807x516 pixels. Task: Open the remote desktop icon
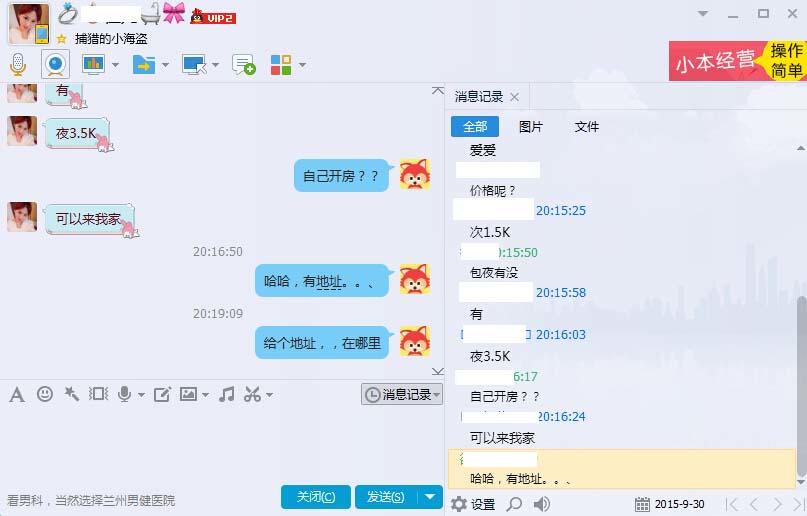click(x=194, y=65)
